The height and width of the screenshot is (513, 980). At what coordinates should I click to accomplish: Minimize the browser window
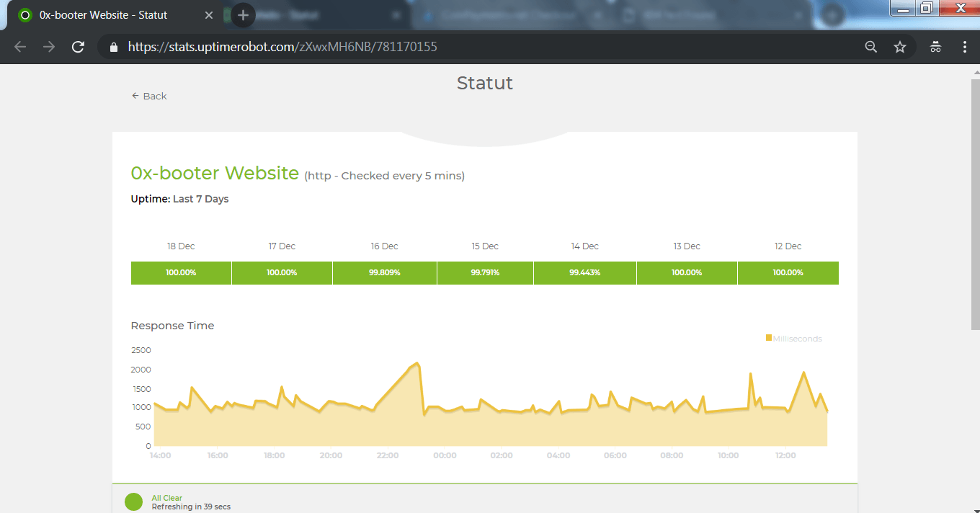[903, 8]
